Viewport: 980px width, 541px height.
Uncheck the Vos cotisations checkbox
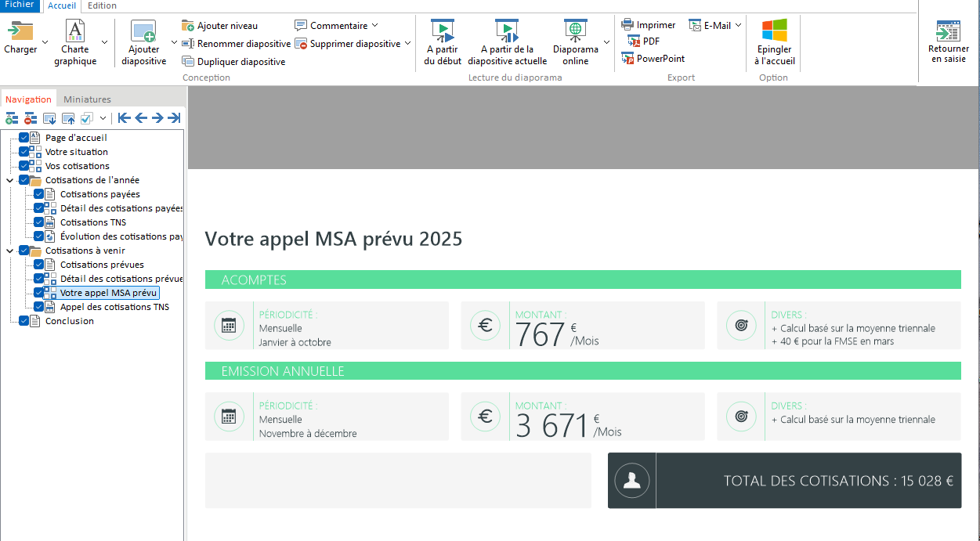pos(24,166)
